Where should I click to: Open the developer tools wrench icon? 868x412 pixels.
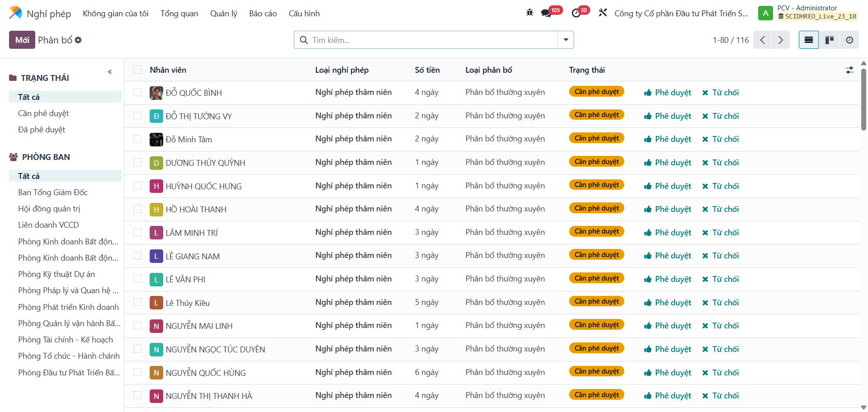[603, 13]
